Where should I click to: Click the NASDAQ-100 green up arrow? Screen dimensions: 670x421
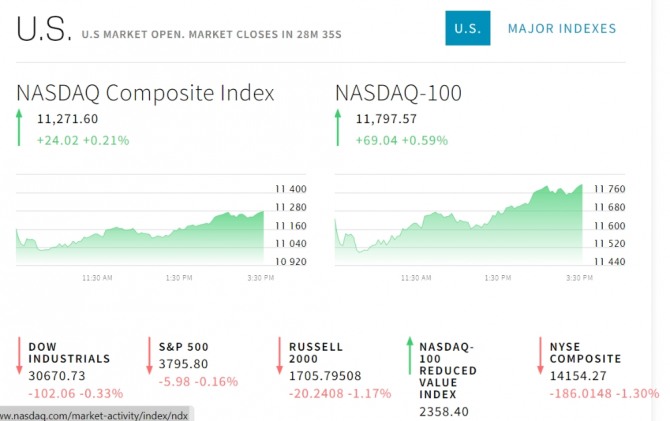click(x=337, y=129)
